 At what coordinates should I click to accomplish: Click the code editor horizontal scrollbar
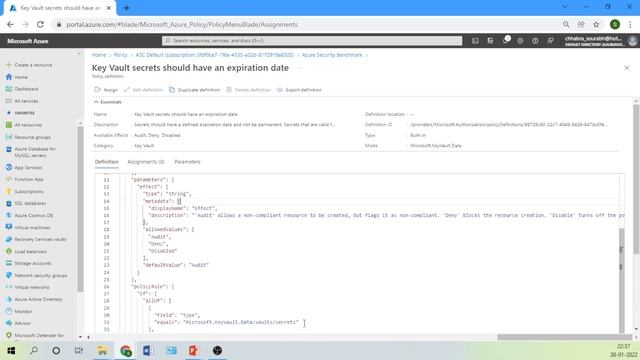564,337
